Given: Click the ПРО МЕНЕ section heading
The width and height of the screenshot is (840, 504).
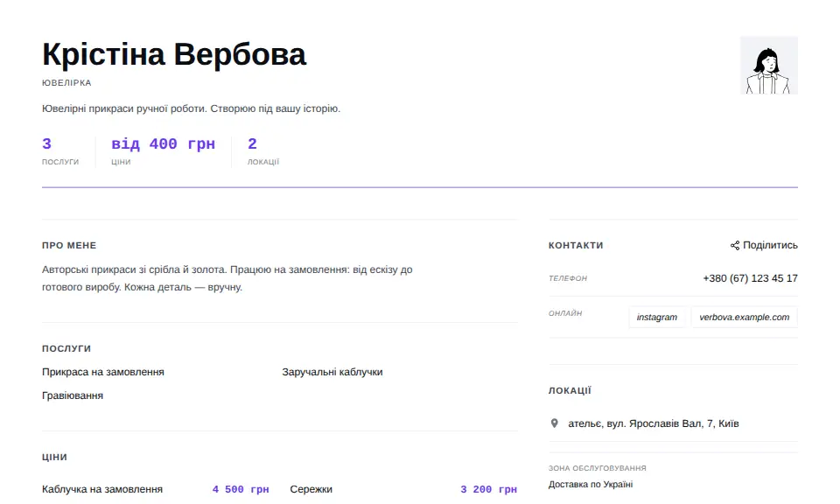Looking at the screenshot, I should pos(69,245).
